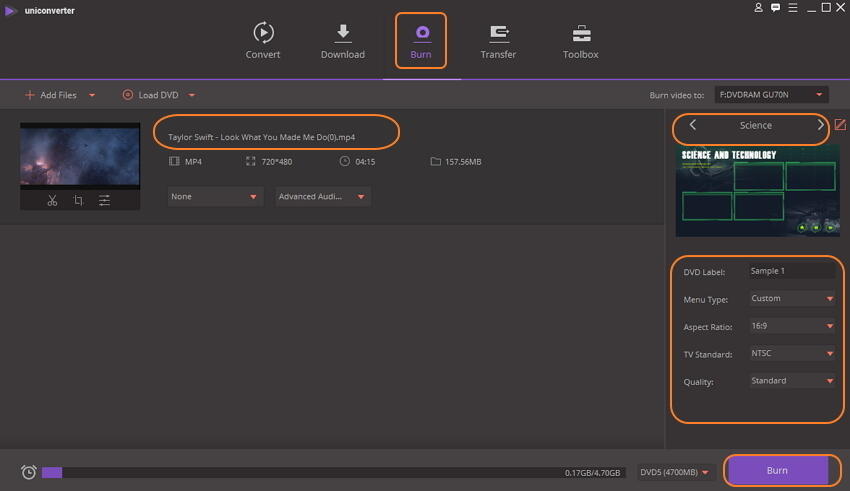Click the Add Files button
This screenshot has height=491, width=850.
[x=51, y=95]
